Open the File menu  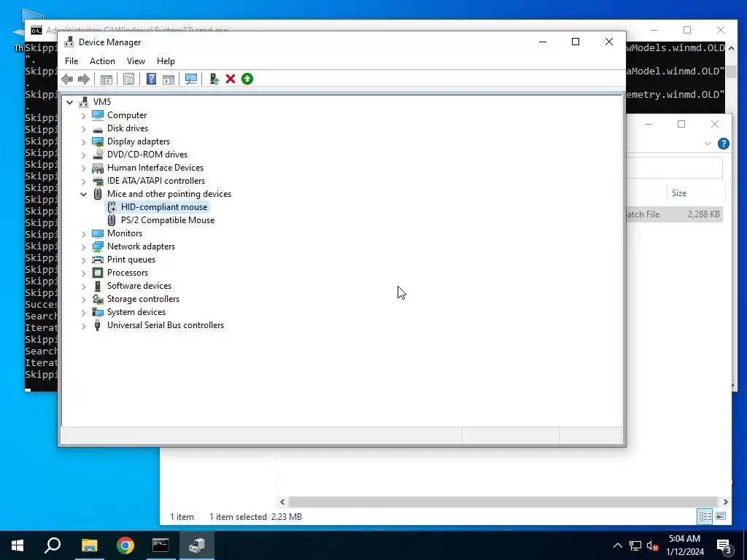71,61
